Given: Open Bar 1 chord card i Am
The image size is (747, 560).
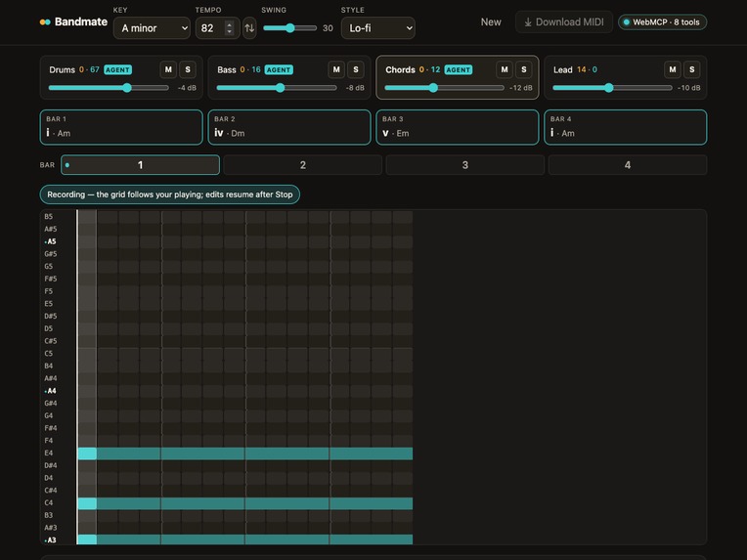Looking at the screenshot, I should point(121,127).
